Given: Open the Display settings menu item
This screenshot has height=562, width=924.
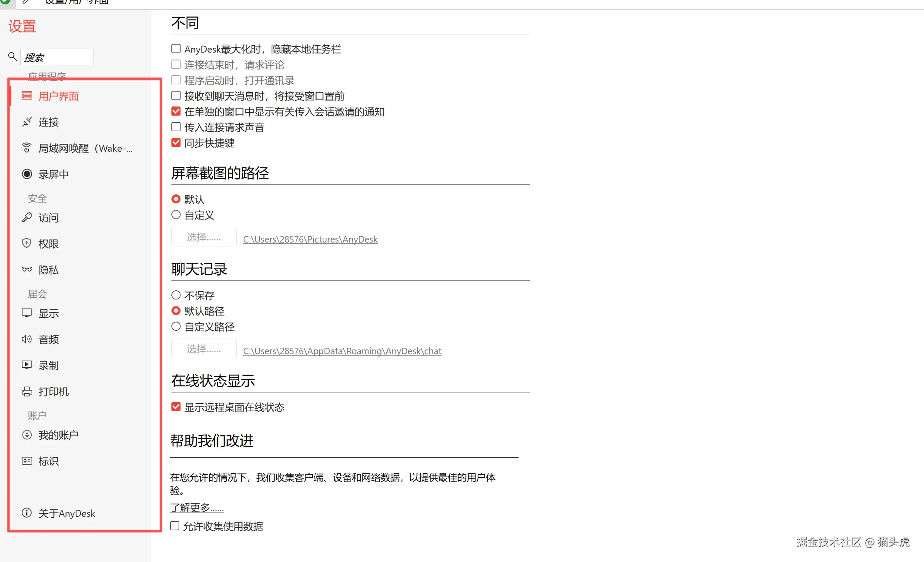Looking at the screenshot, I should click(x=48, y=313).
